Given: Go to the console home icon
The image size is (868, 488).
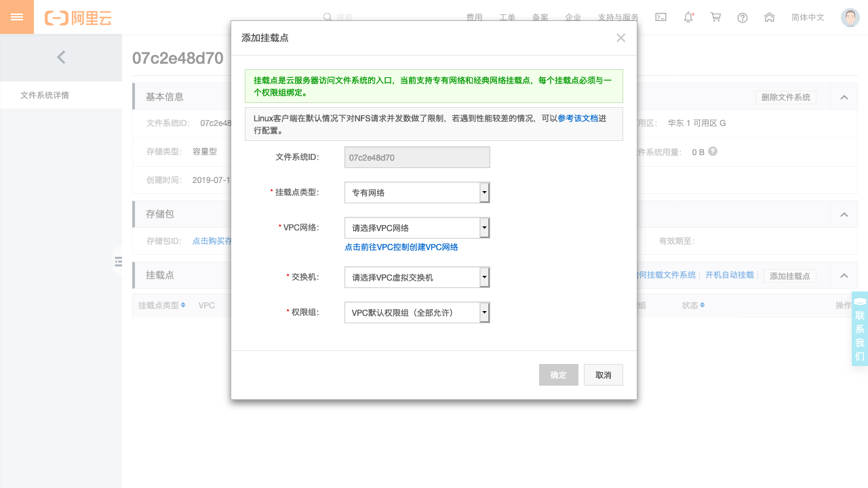Looking at the screenshot, I should 769,17.
